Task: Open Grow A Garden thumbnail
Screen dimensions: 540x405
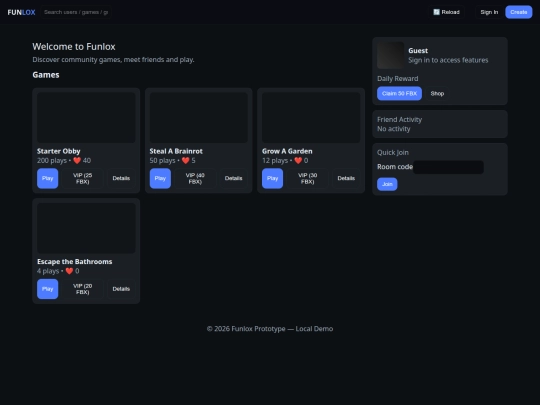Action: (x=311, y=117)
